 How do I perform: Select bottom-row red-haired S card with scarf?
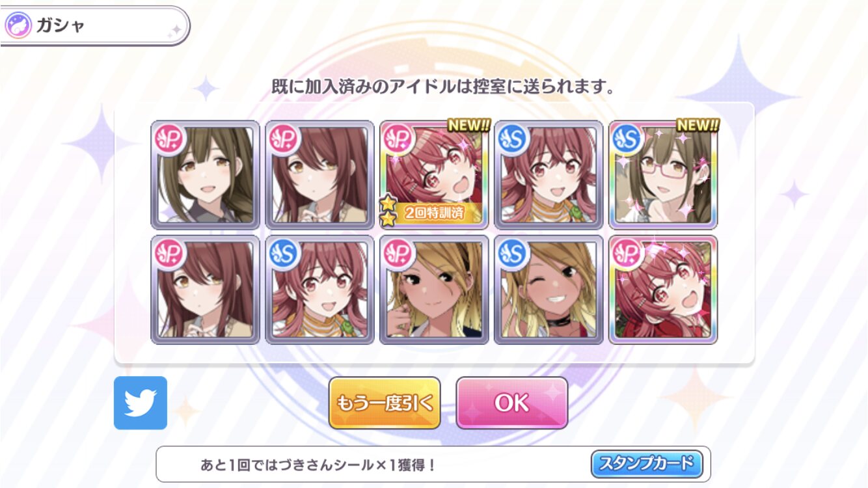click(319, 290)
